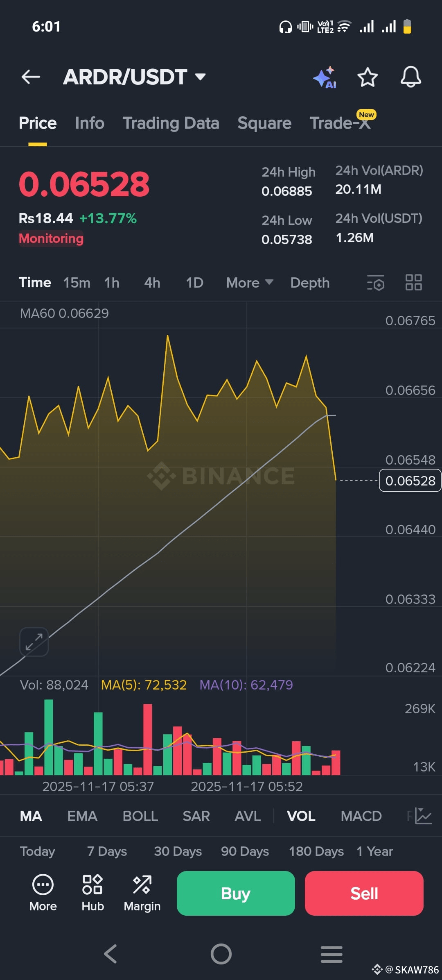Switch to the Info tab
Screen dimensions: 442x980
coord(90,123)
